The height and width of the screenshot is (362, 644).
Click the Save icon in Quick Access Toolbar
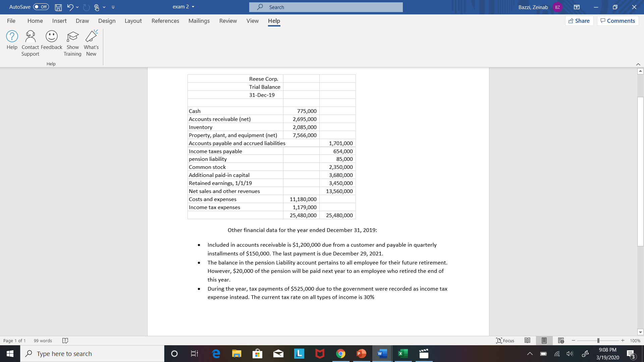pos(58,7)
